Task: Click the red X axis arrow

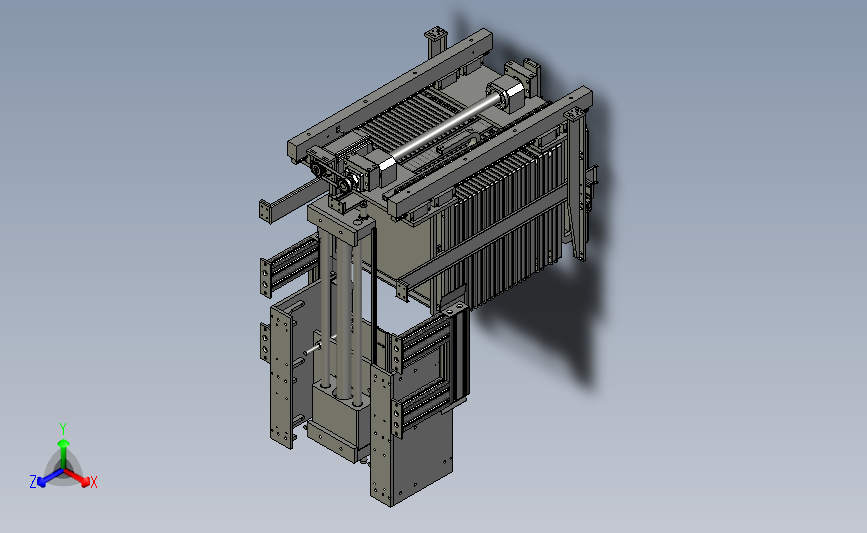Action: [78, 478]
